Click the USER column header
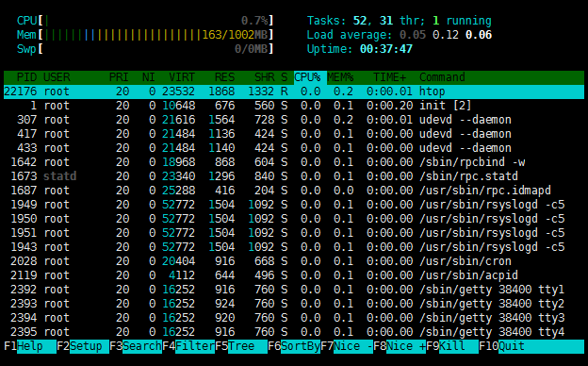The width and height of the screenshot is (588, 366). tap(57, 77)
